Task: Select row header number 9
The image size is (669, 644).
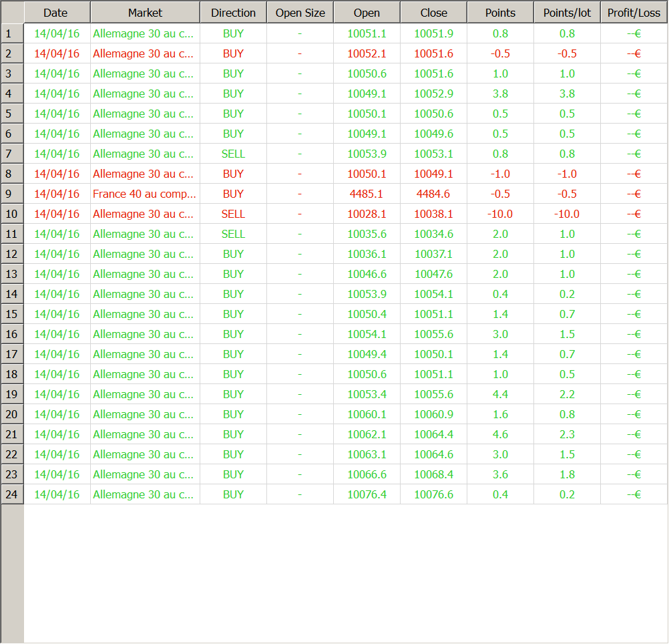Action: [x=12, y=194]
